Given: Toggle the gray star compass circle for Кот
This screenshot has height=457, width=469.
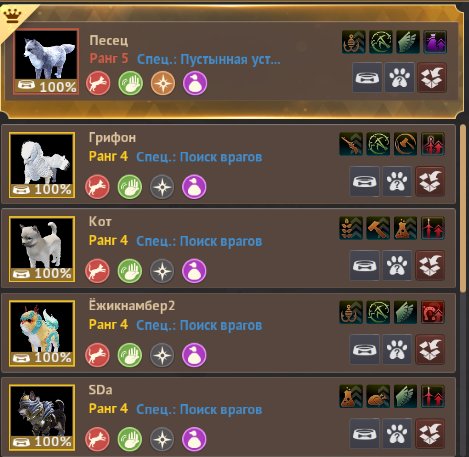Looking at the screenshot, I should tap(162, 271).
